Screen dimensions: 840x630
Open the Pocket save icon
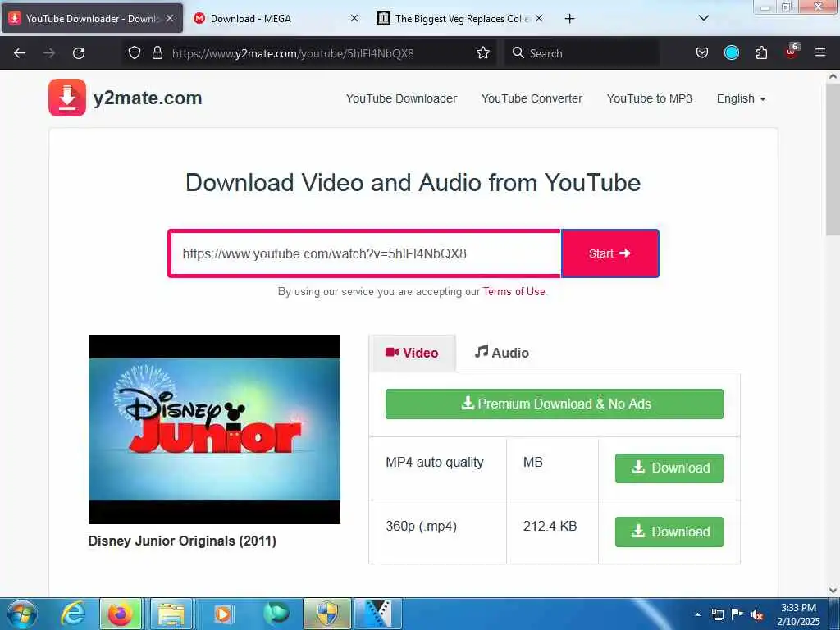click(702, 53)
